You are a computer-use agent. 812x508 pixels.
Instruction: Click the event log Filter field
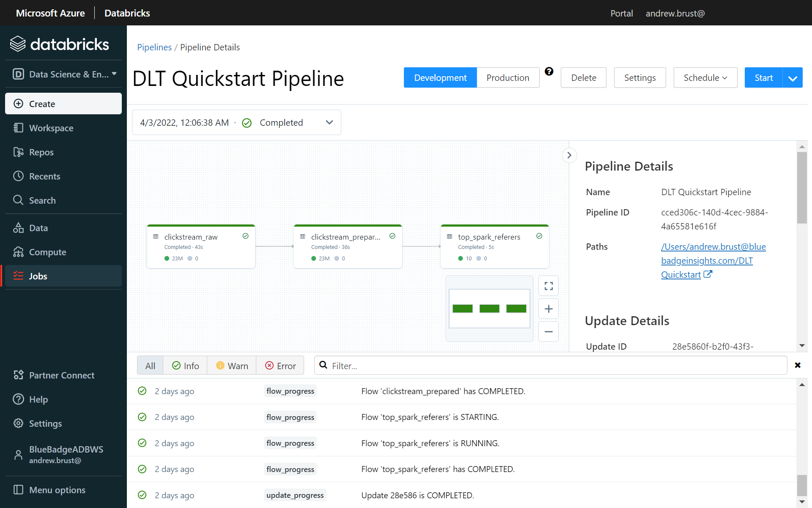[x=550, y=366]
